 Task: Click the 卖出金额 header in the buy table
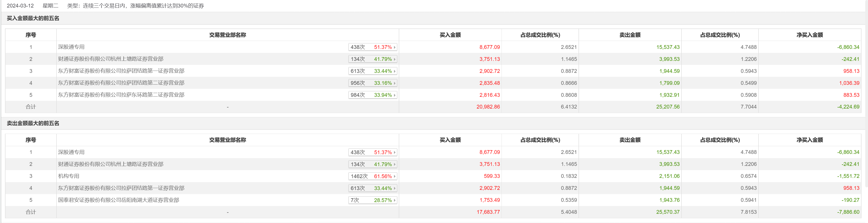point(630,35)
